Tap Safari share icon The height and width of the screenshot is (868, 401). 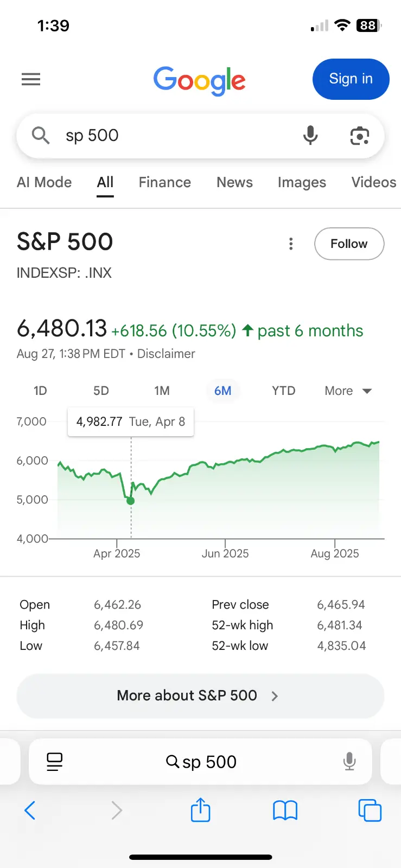[200, 810]
